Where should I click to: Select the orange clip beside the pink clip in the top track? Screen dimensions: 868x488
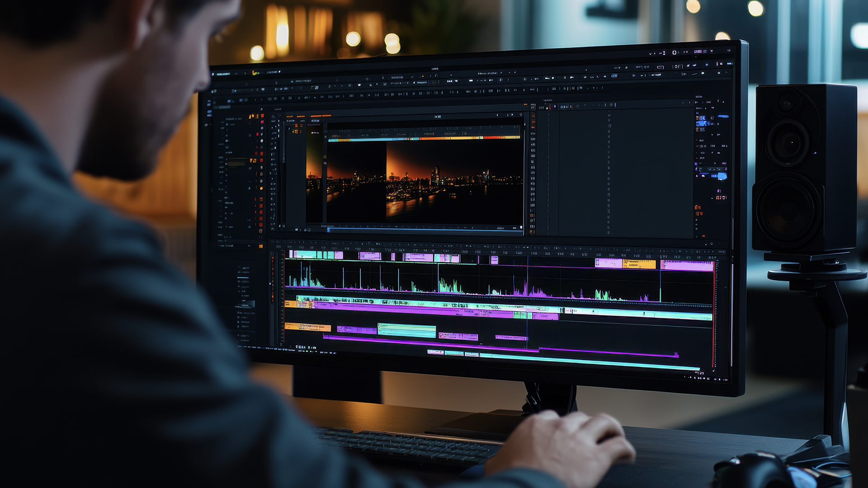pyautogui.click(x=639, y=264)
